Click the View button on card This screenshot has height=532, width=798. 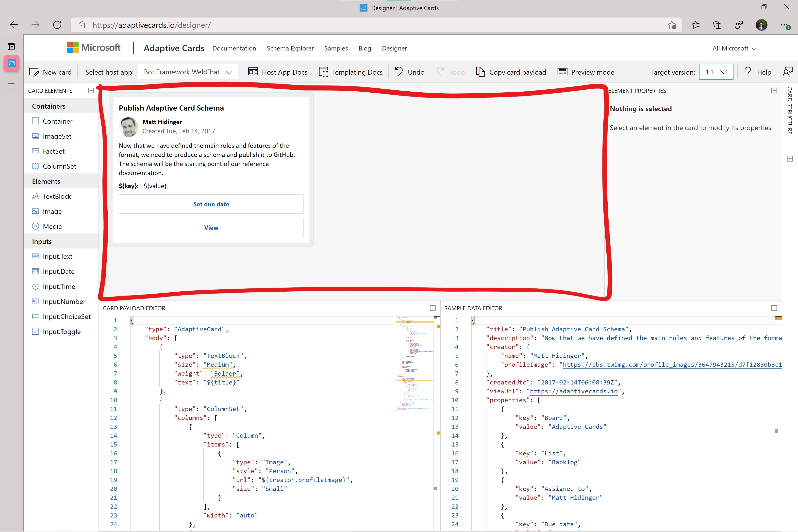pyautogui.click(x=211, y=227)
